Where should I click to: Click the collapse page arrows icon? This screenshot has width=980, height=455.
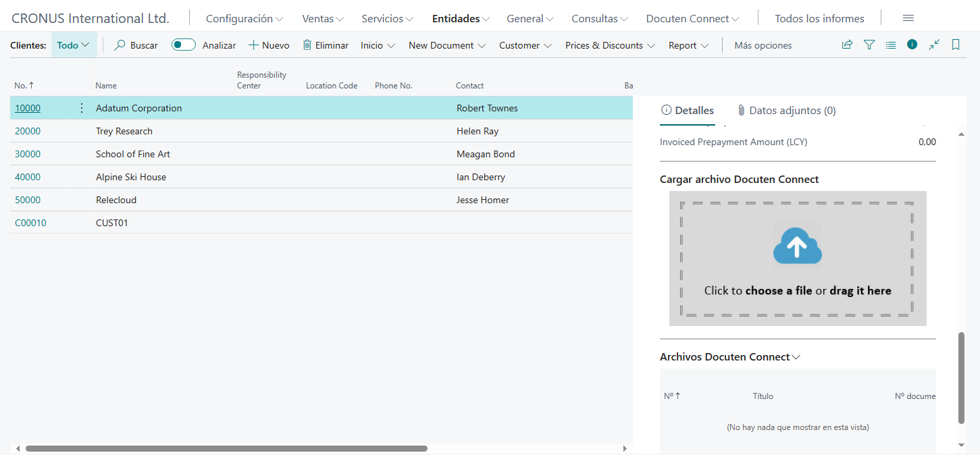coord(933,45)
